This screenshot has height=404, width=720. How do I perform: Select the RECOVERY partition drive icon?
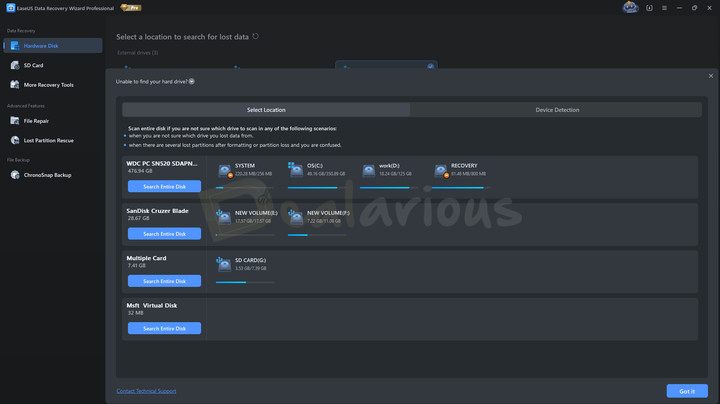pyautogui.click(x=441, y=170)
